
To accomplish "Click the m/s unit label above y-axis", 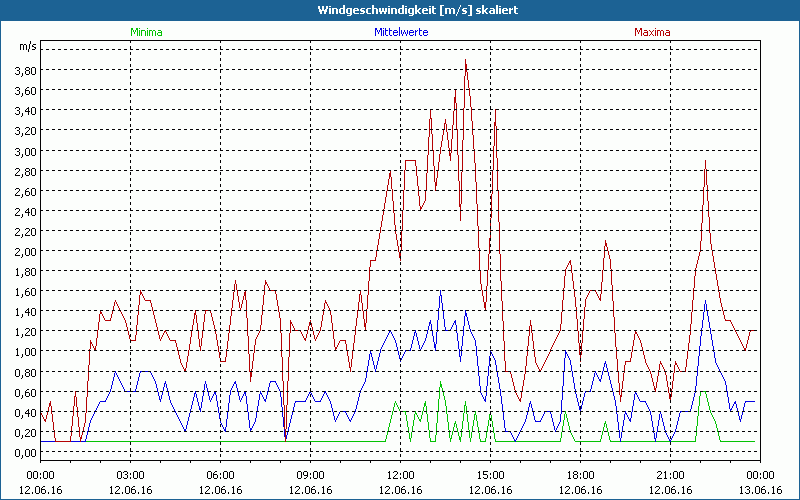I will 27,47.
